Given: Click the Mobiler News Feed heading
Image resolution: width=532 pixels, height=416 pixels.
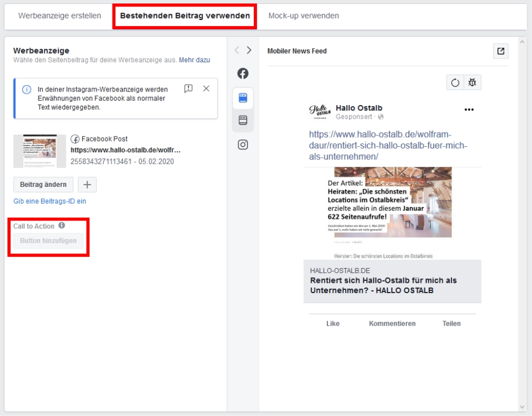Looking at the screenshot, I should coord(297,51).
